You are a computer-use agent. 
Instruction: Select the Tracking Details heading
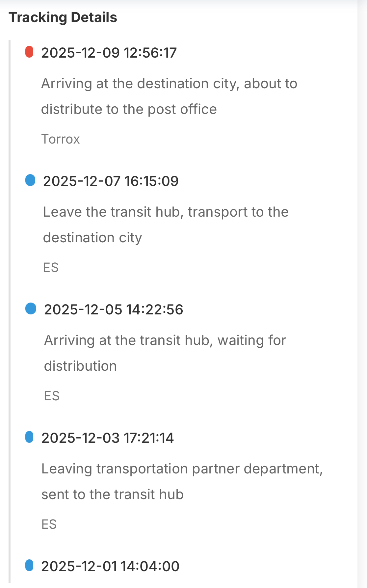point(63,17)
